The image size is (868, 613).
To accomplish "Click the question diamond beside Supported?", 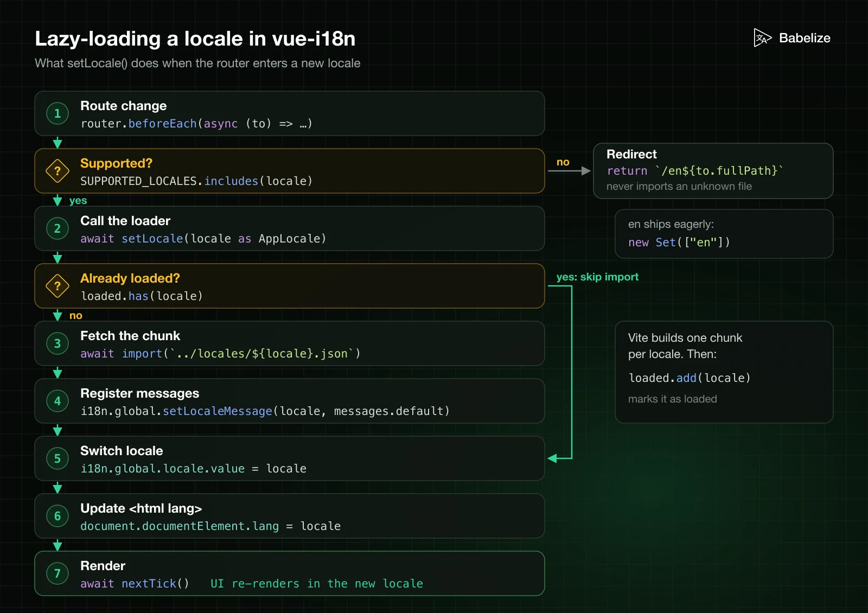I will click(x=58, y=171).
